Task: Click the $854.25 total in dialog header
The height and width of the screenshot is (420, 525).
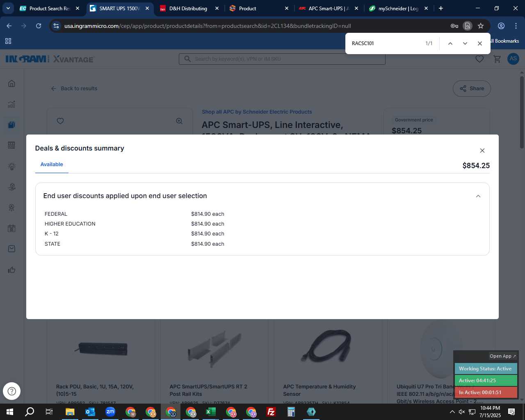Action: point(476,166)
